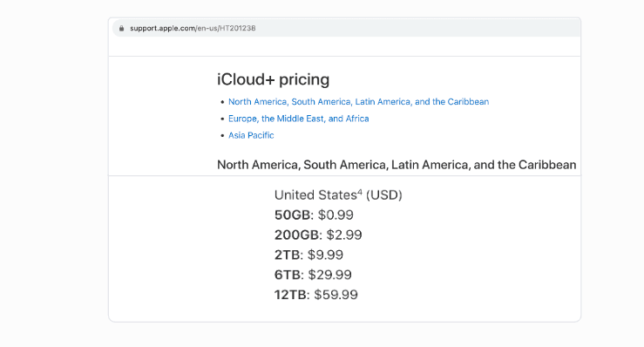644x347 pixels.
Task: Click the iCloud+ pricing heading
Action: click(273, 79)
